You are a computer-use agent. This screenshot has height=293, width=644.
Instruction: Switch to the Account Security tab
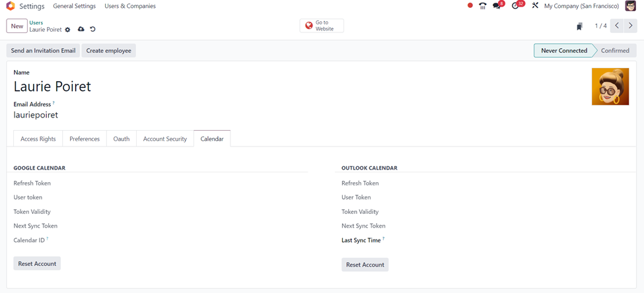coord(165,139)
